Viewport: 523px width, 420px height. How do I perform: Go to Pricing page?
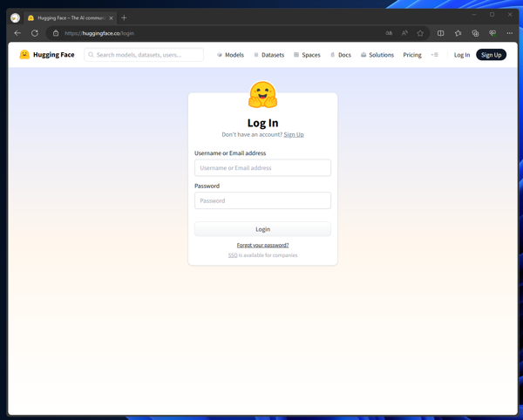412,55
